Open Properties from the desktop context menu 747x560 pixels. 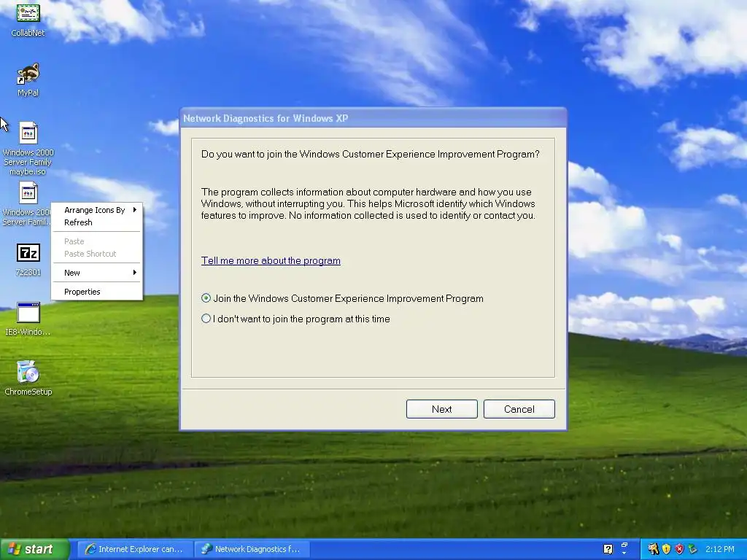point(97,292)
